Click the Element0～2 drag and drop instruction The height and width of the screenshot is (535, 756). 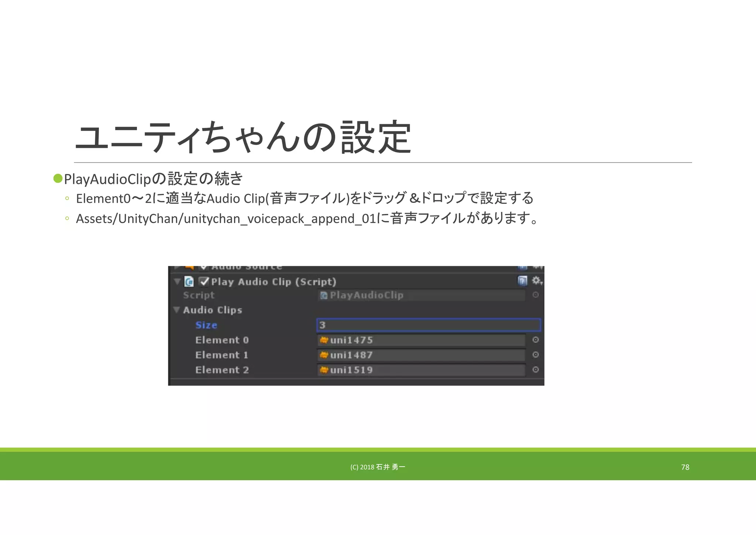click(x=305, y=198)
